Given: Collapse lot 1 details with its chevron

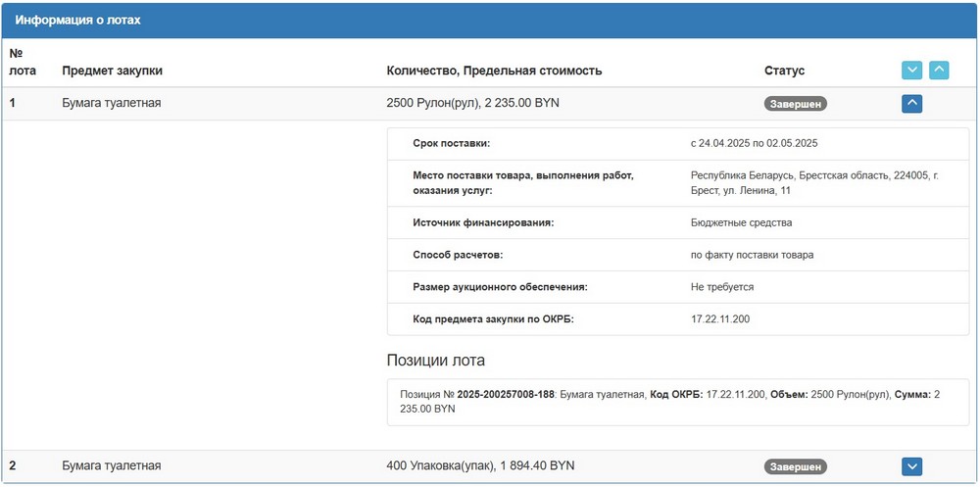Looking at the screenshot, I should [x=911, y=103].
